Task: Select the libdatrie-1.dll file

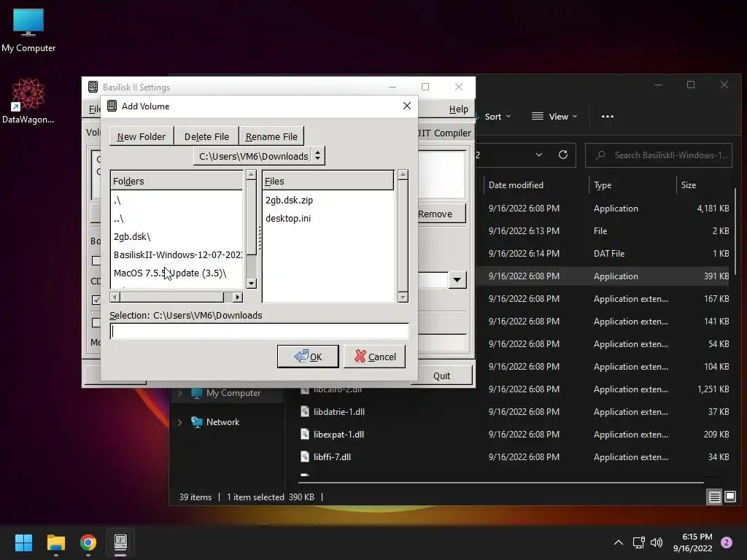Action: click(x=339, y=411)
